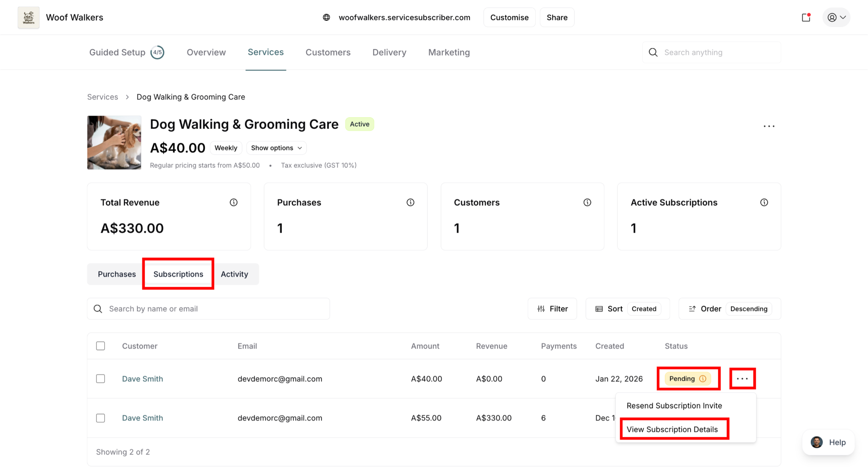This screenshot has width=868, height=468.
Task: Select View Subscription Details menu item
Action: (672, 429)
